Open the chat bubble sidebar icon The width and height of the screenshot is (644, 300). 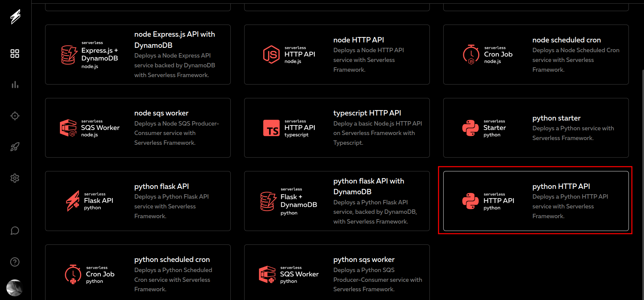tap(15, 231)
